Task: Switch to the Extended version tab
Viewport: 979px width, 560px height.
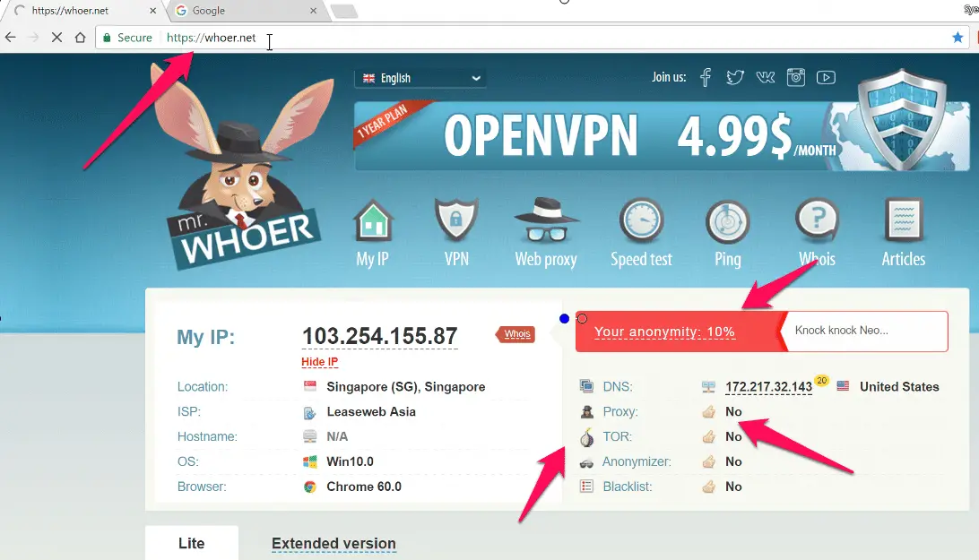Action: point(334,544)
